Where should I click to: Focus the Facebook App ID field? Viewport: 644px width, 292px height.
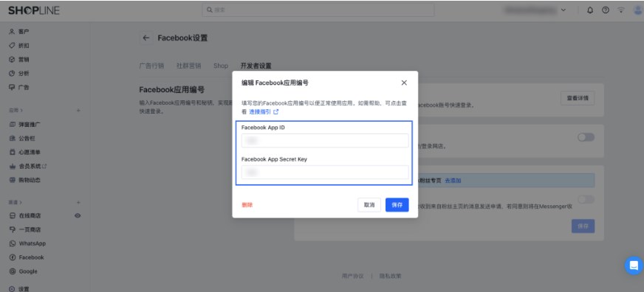coord(325,141)
